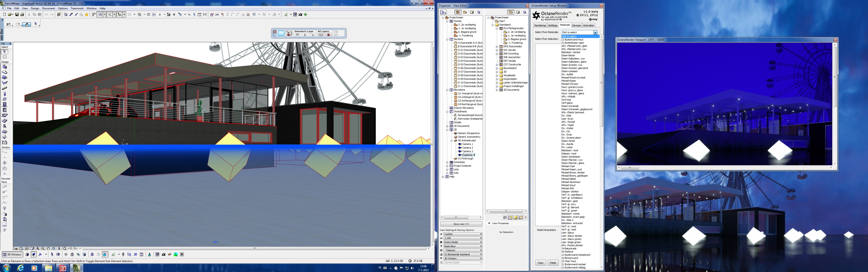Collapse the Sections tree node

point(447,39)
